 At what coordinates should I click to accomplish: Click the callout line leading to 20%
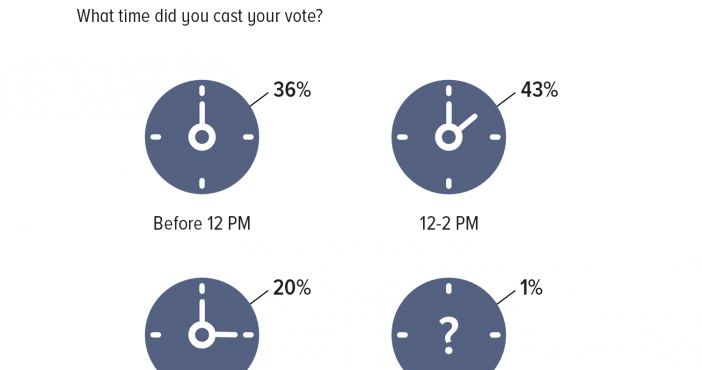259,298
